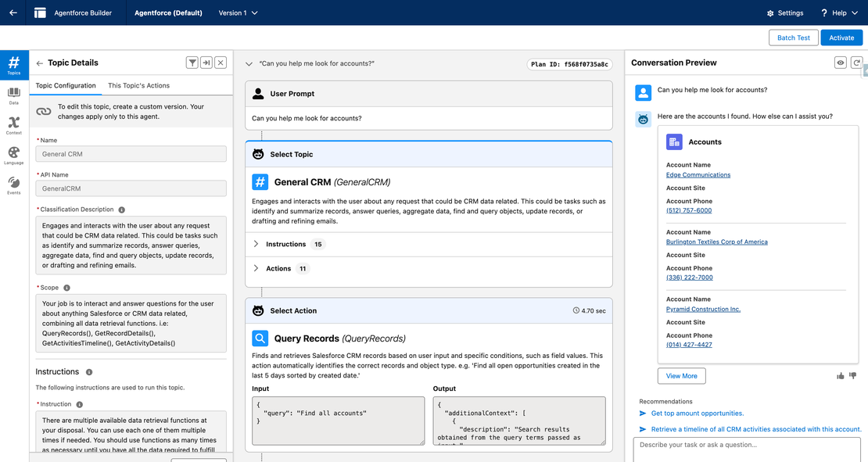Select the Events sidebar icon
The image size is (868, 462).
tap(14, 184)
